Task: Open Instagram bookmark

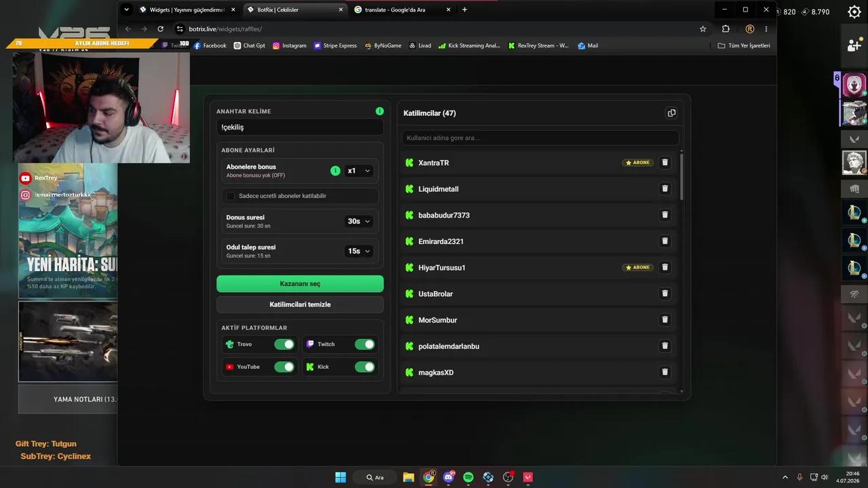Action: tap(290, 45)
